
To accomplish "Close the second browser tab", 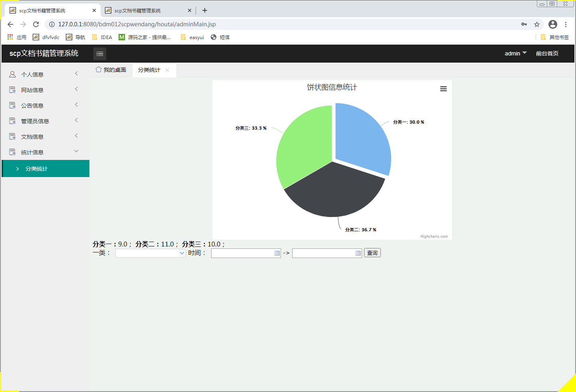I will 190,10.
